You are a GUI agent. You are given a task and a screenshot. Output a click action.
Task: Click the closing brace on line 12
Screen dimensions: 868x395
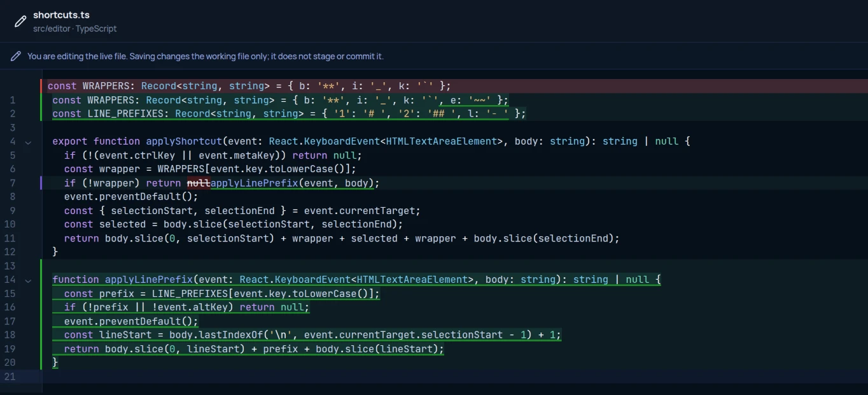tap(55, 252)
